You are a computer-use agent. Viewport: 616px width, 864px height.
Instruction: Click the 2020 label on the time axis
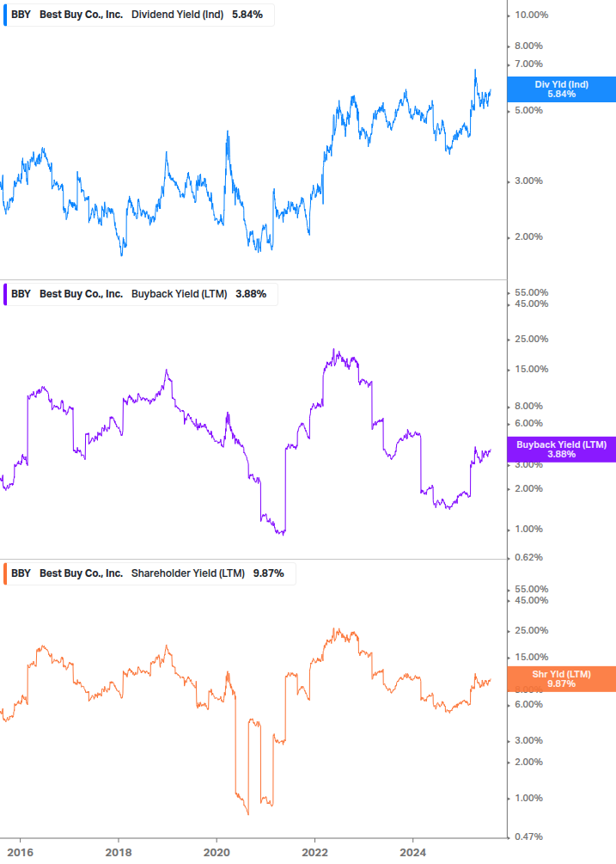pos(217,853)
